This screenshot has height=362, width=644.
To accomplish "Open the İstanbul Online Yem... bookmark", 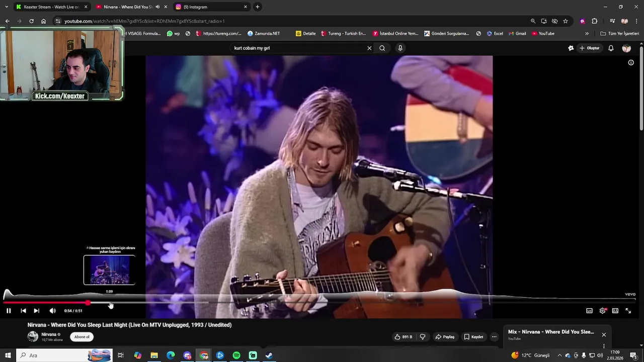I will coord(395,34).
